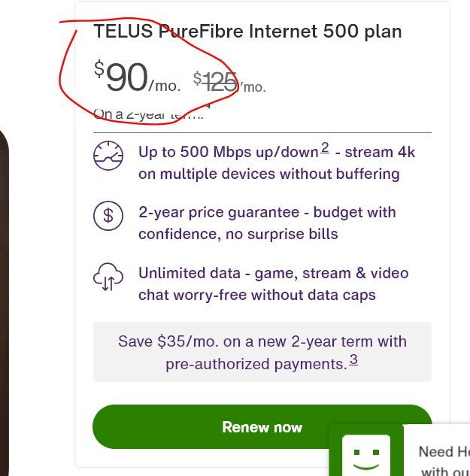Click the cloud unlimited data icon

(108, 277)
